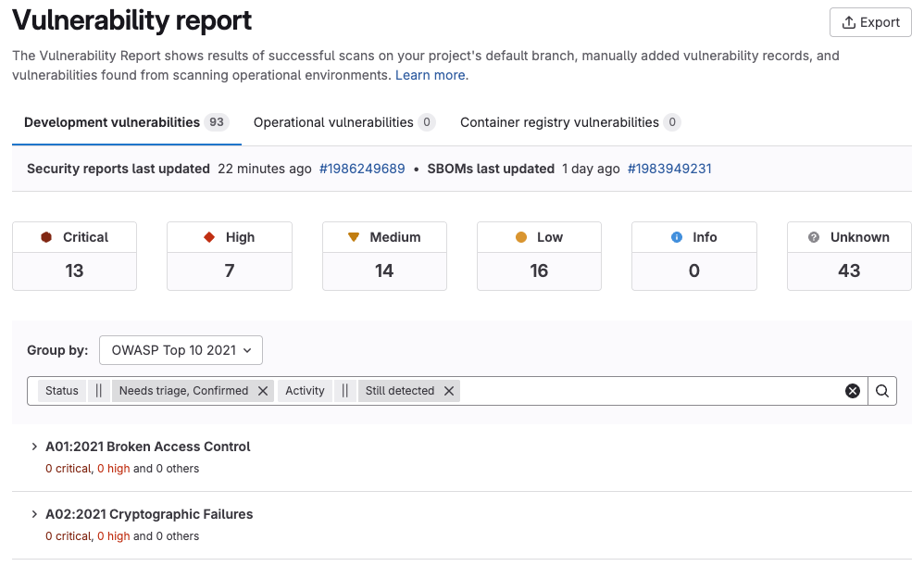The width and height of the screenshot is (924, 566).
Task: Click the Critical severity shield icon
Action: 44,237
